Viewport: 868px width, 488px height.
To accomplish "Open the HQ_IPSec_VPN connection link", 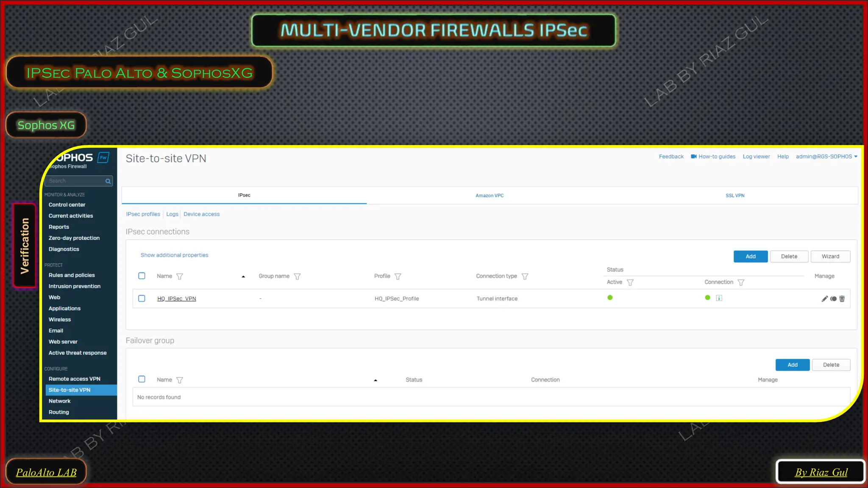I will point(176,299).
